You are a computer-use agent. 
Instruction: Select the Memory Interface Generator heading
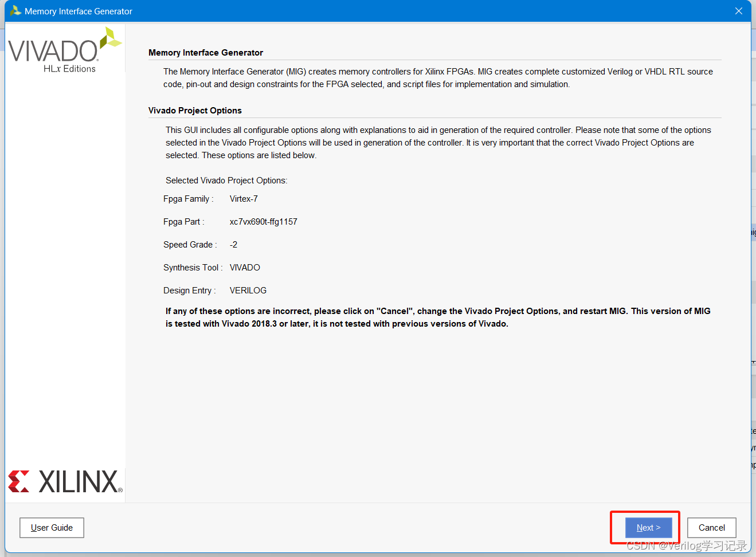(206, 53)
